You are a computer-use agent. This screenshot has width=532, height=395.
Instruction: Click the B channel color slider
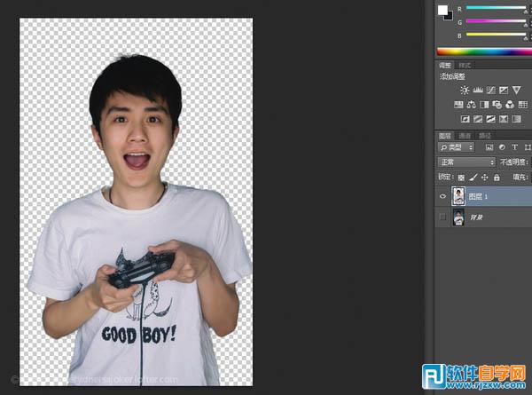pyautogui.click(x=496, y=34)
